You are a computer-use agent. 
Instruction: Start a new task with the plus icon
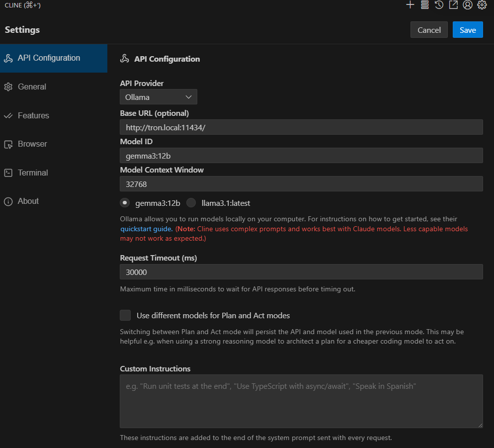point(410,5)
